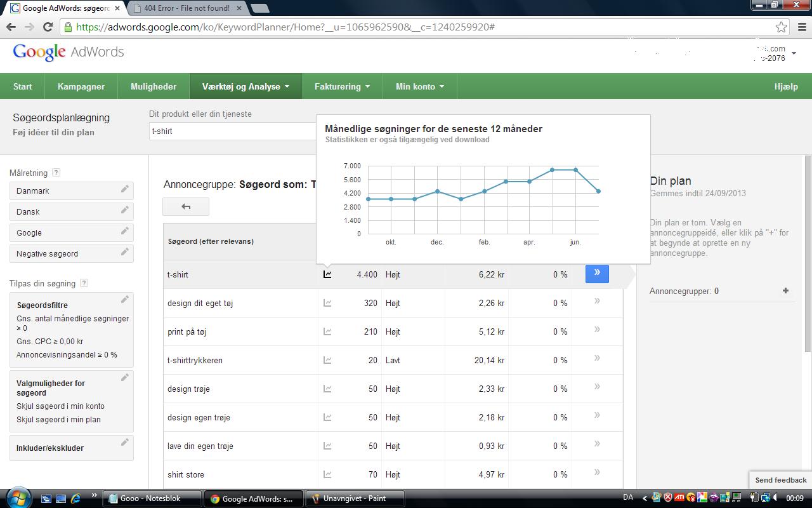This screenshot has height=508, width=812.
Task: Click the taskbar clock showing 00:09
Action: click(795, 498)
